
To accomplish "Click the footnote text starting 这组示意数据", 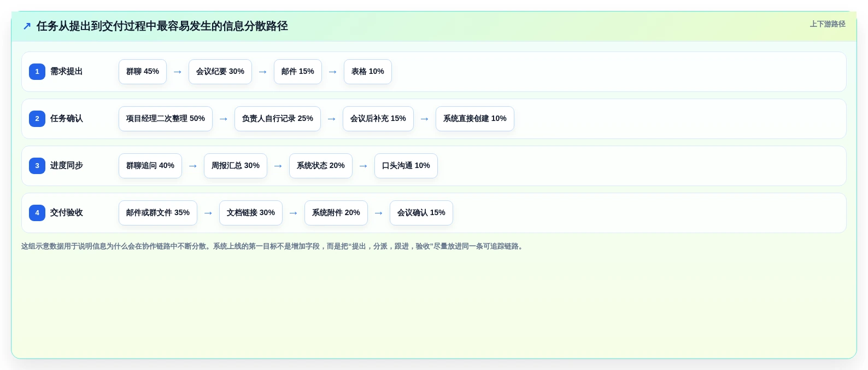I will coord(273,246).
